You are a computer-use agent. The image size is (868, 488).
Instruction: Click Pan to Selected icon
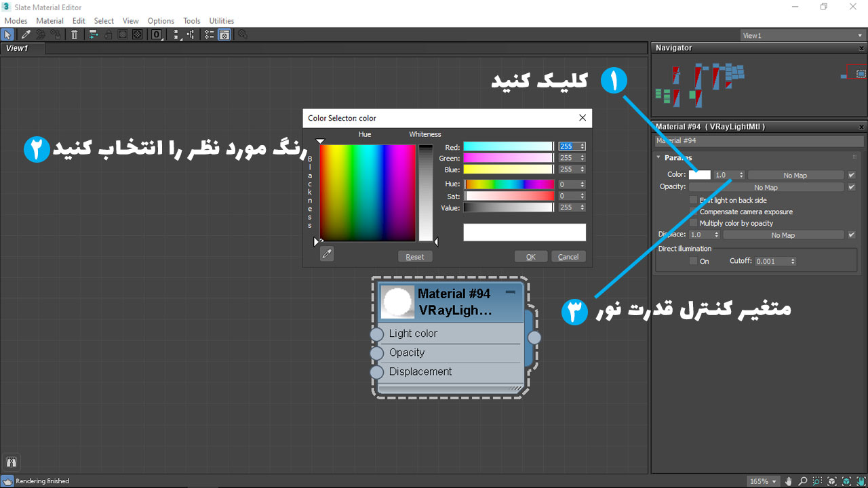pyautogui.click(x=861, y=481)
